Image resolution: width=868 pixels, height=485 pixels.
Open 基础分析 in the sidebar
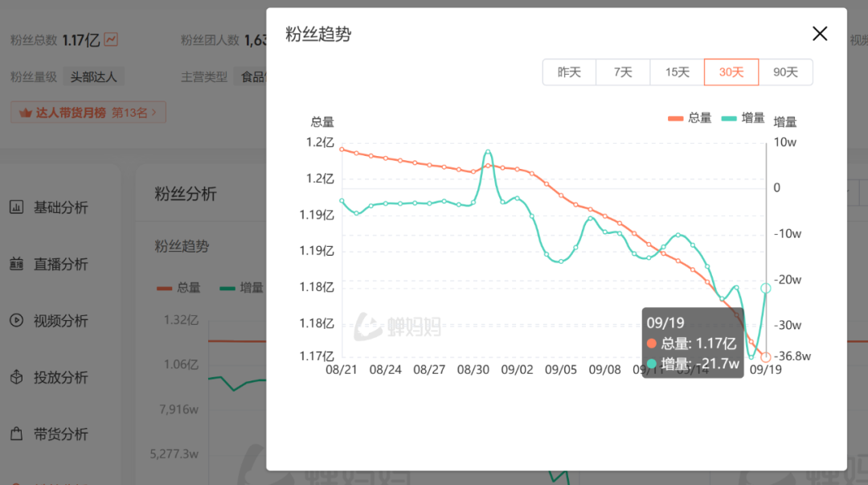tap(60, 208)
